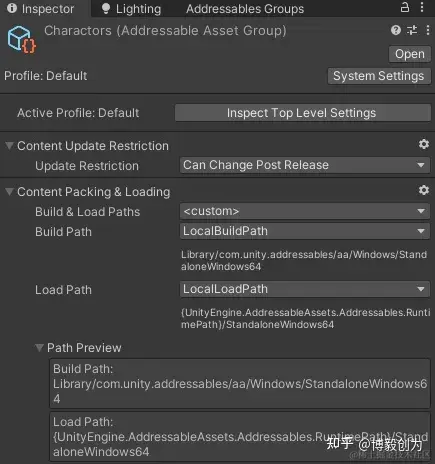Open the Inspector tab kebab menu
Image resolution: width=435 pixels, height=464 pixels.
click(x=422, y=7)
